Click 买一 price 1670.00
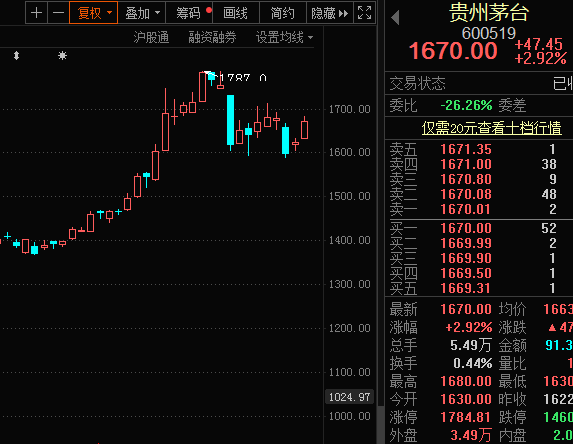 pos(466,228)
